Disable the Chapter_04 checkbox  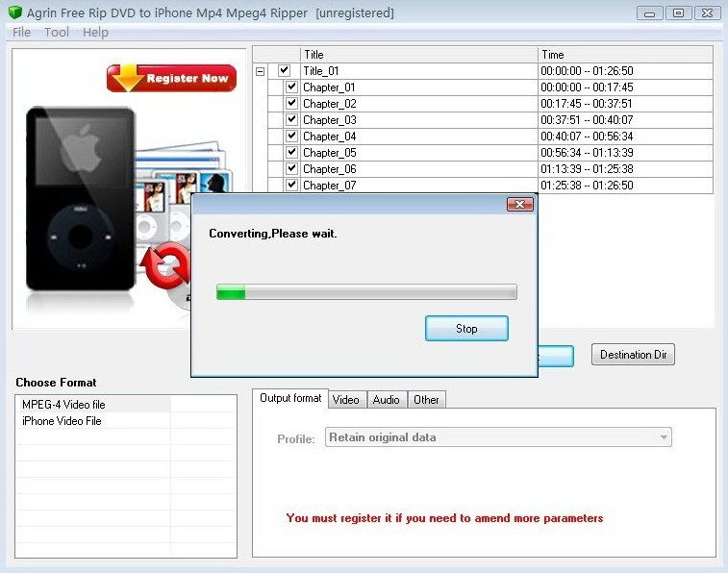[x=291, y=136]
